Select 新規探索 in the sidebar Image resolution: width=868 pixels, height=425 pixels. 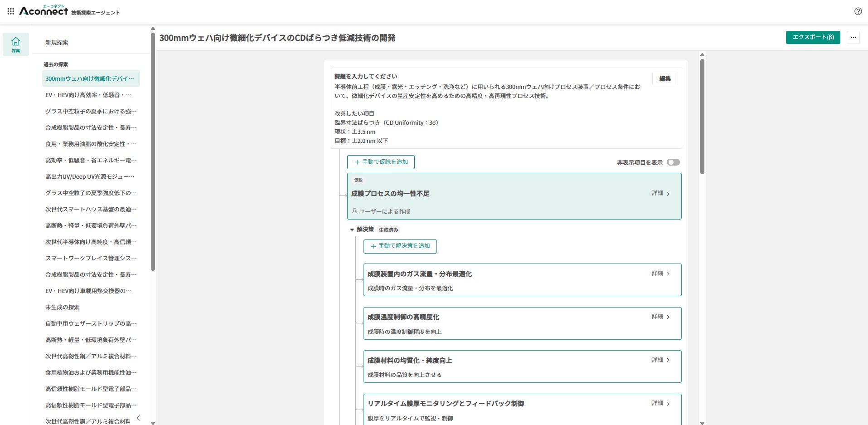tap(57, 42)
